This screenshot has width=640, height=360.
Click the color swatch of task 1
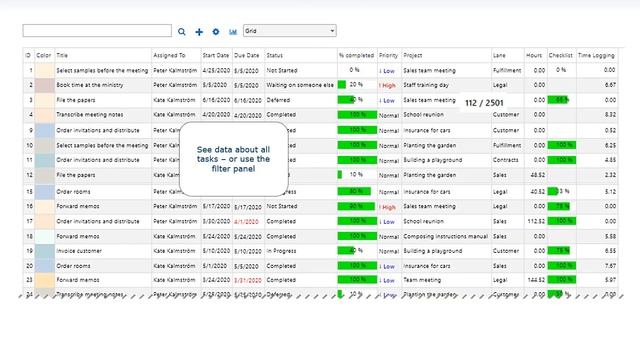coord(44,70)
